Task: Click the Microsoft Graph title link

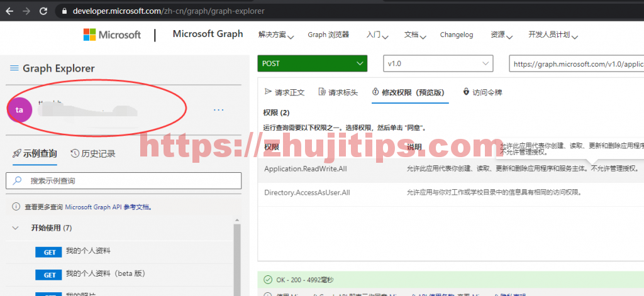Action: [x=208, y=34]
